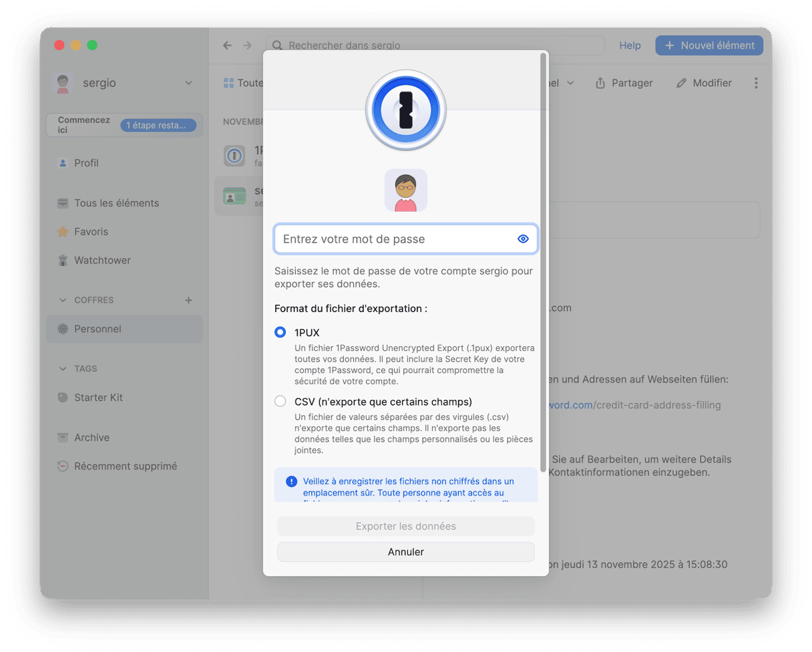Viewport: 812px width, 652px height.
Task: Choose the CSV export format option
Action: click(x=280, y=401)
